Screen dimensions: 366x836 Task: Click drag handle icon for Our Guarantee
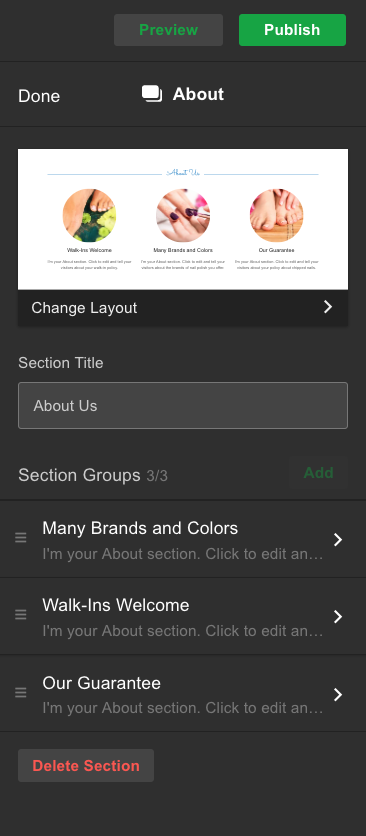(x=21, y=693)
